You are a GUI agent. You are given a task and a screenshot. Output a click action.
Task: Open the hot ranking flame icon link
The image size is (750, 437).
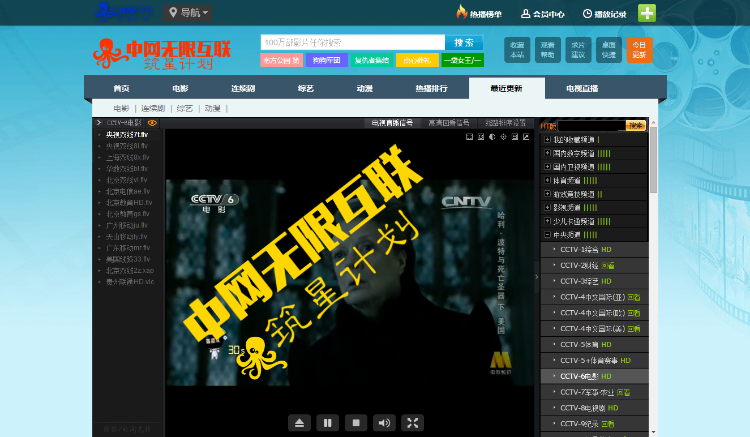479,12
